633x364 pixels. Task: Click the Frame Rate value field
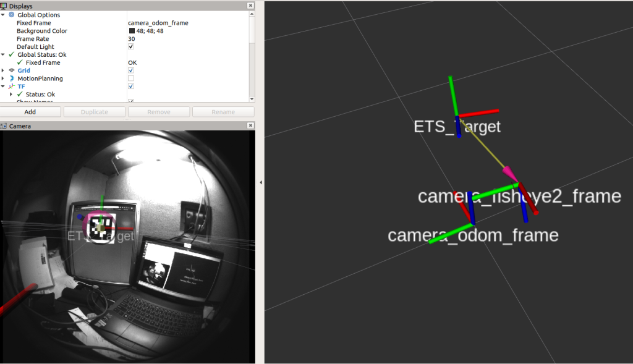click(x=158, y=38)
